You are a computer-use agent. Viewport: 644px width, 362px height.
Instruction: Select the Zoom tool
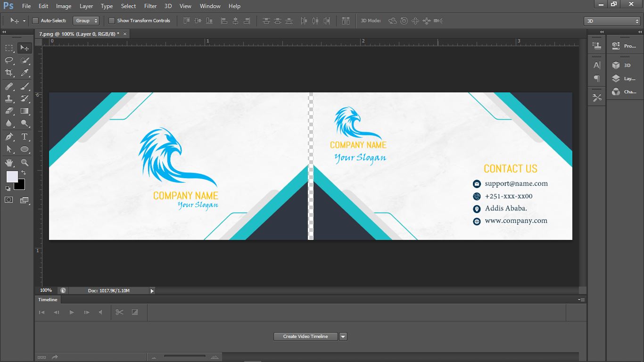25,163
